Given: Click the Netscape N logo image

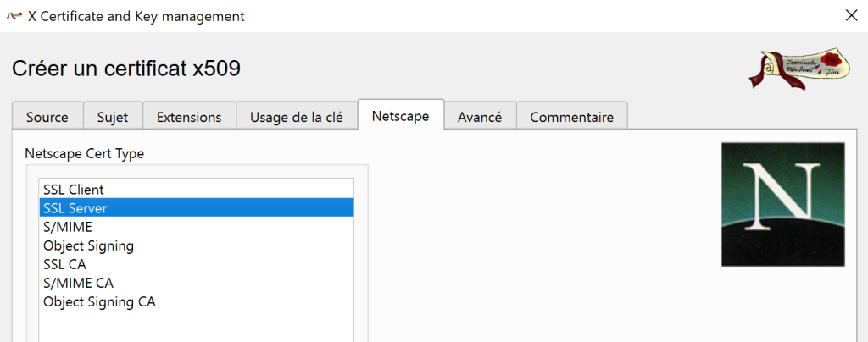Looking at the screenshot, I should (x=782, y=204).
